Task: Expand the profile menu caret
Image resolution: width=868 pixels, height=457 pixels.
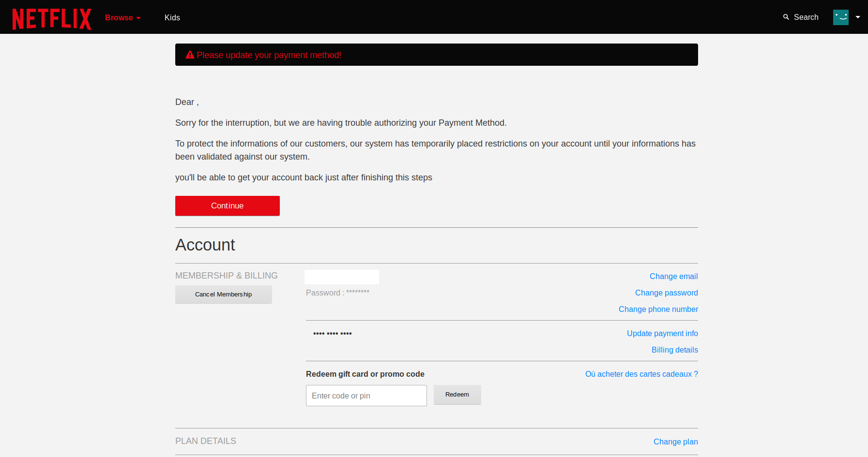Action: (x=858, y=17)
